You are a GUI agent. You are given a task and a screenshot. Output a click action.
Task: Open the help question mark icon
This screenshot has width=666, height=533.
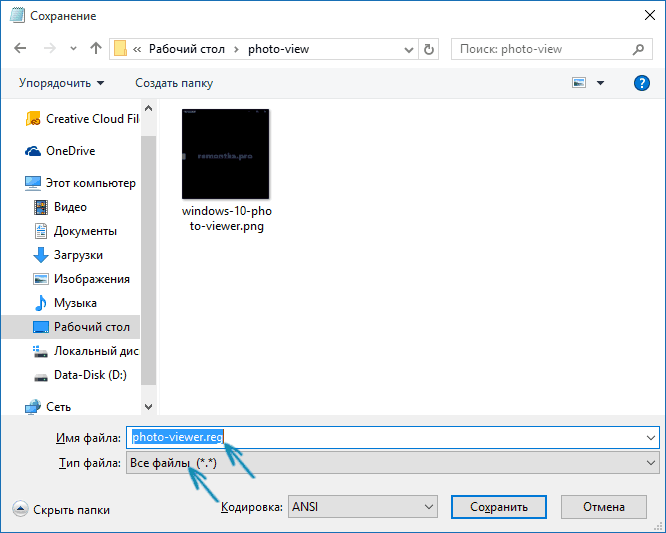641,83
